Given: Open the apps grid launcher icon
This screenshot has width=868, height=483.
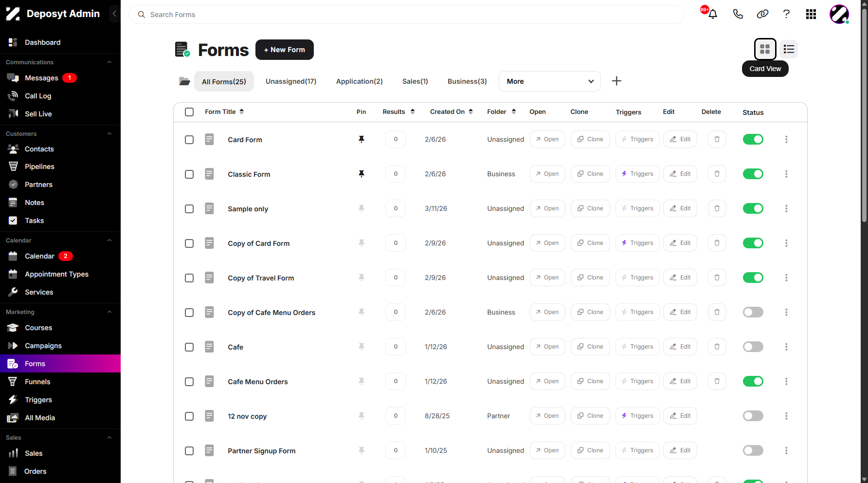Looking at the screenshot, I should 811,14.
